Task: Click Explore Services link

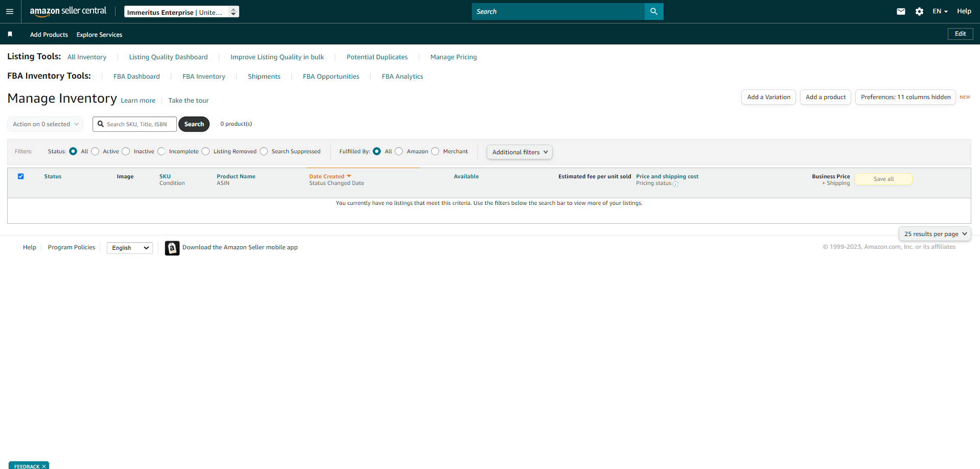Action: click(100, 35)
